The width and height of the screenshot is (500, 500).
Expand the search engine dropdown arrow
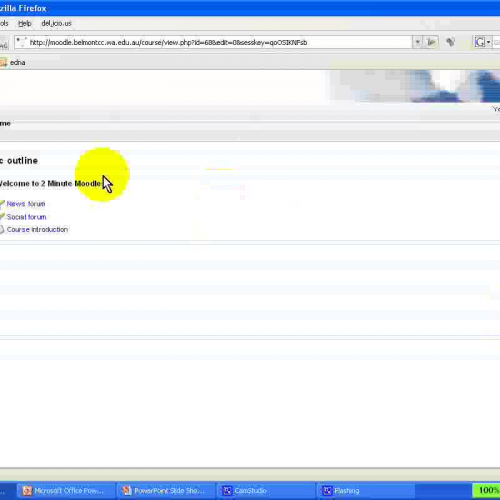click(488, 42)
